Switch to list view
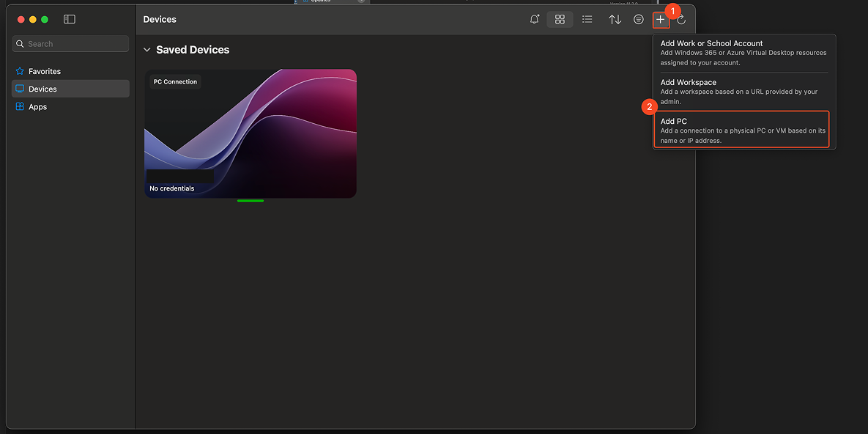This screenshot has height=434, width=868. (x=587, y=19)
